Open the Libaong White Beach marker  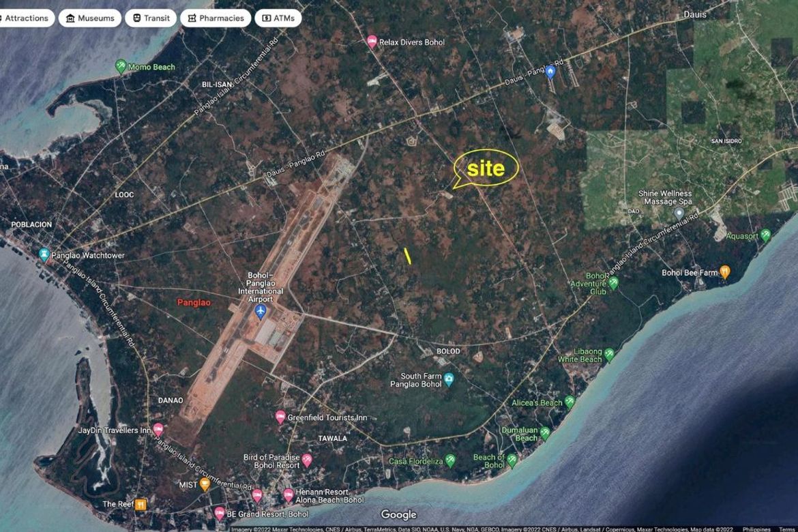click(x=609, y=355)
